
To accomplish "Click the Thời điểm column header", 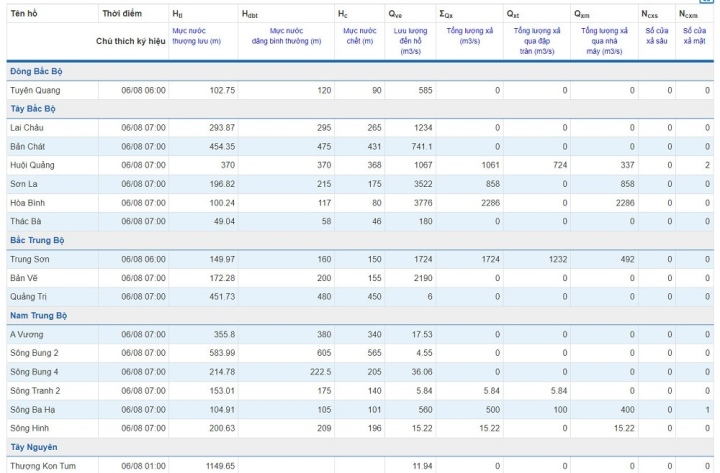I will [x=122, y=15].
